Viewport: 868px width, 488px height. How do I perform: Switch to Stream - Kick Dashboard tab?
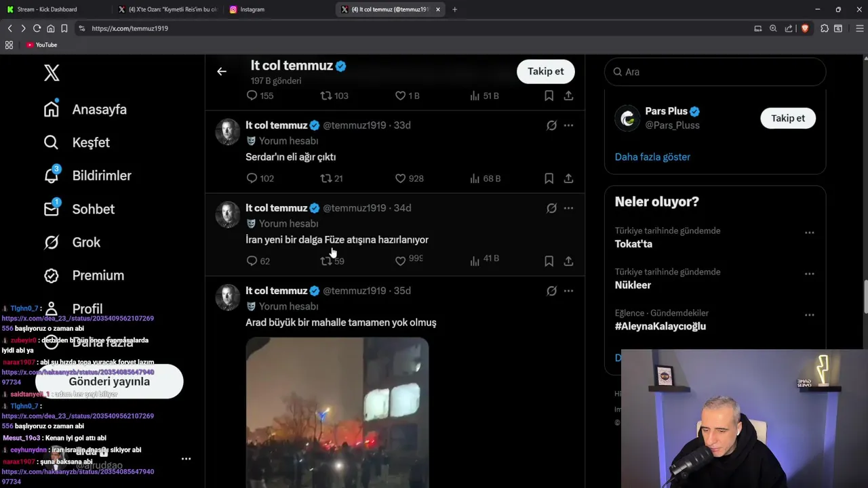click(x=55, y=9)
